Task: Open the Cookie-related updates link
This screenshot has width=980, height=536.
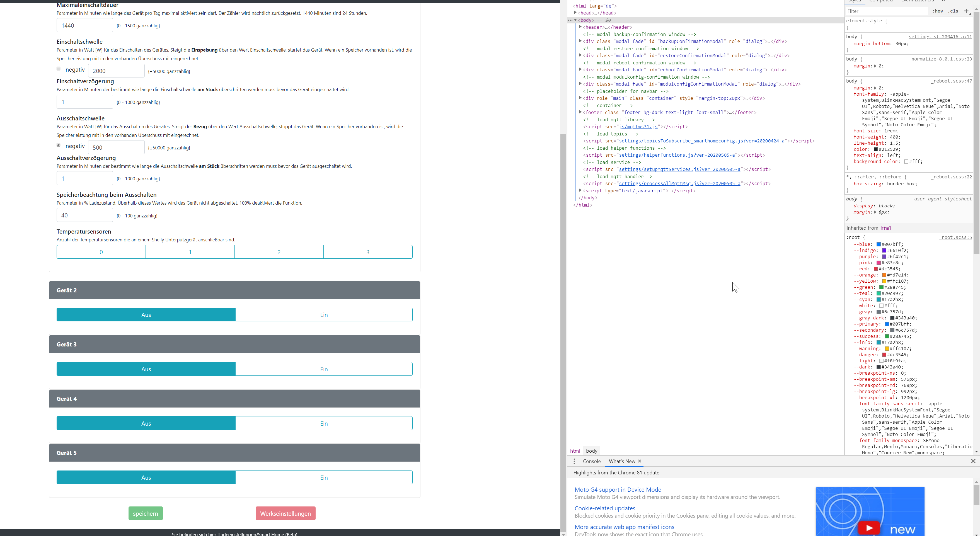Action: (604, 508)
